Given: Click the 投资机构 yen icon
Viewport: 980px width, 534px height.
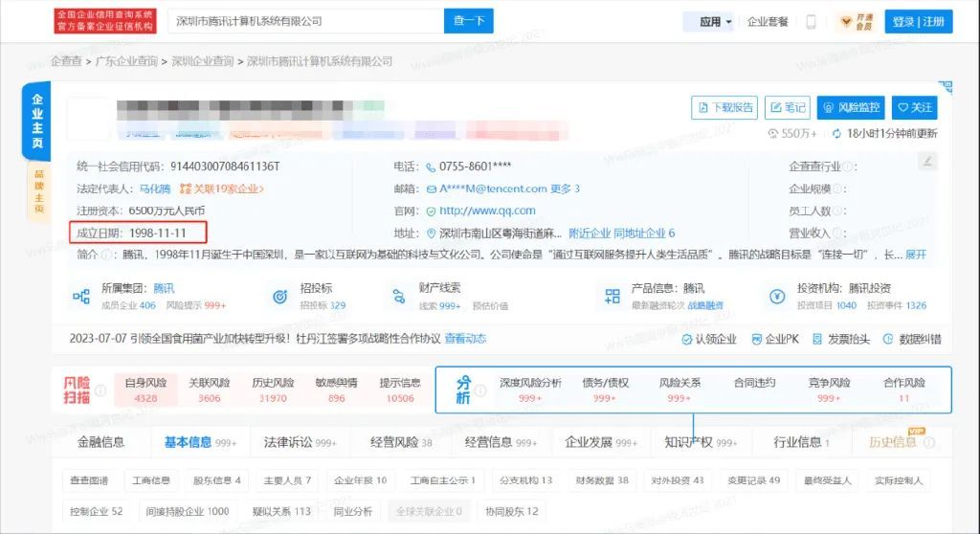Looking at the screenshot, I should (777, 297).
